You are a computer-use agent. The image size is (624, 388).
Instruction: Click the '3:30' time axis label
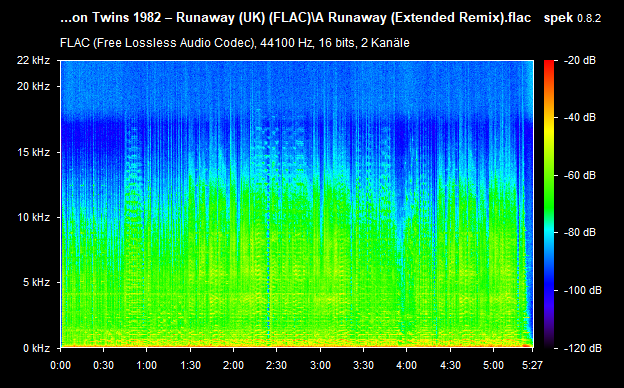click(x=363, y=365)
